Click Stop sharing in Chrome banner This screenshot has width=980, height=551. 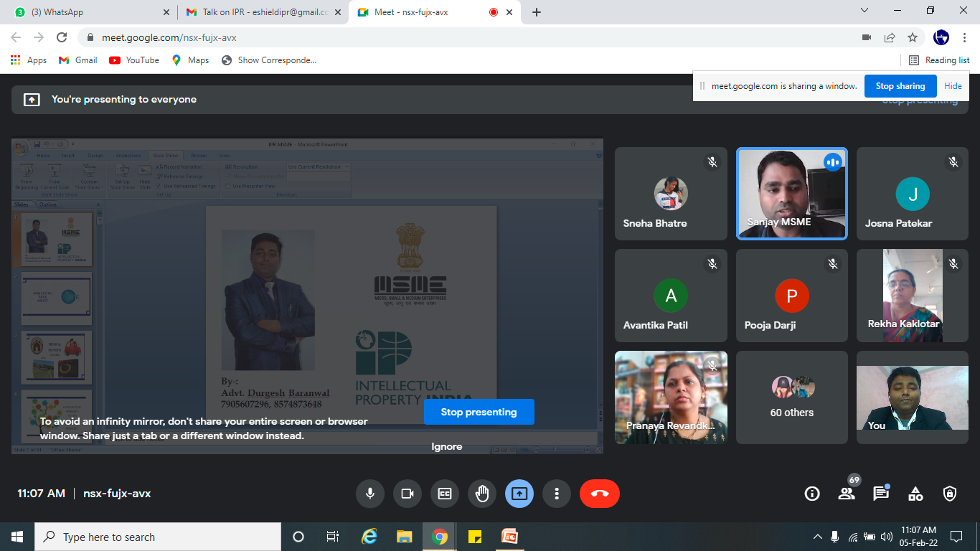(900, 86)
